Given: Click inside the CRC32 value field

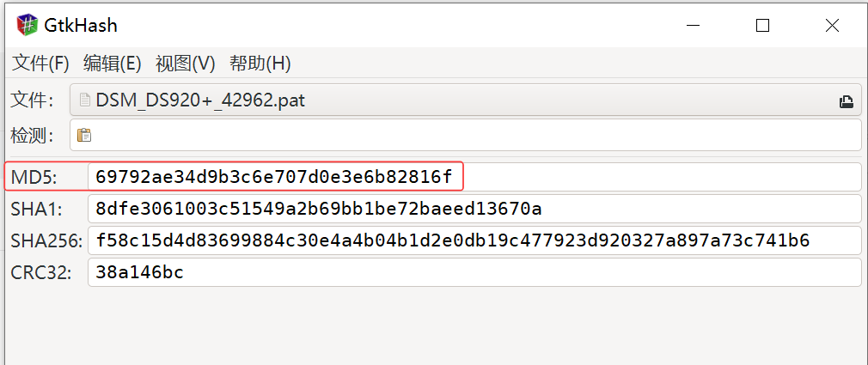Looking at the screenshot, I should click(473, 273).
